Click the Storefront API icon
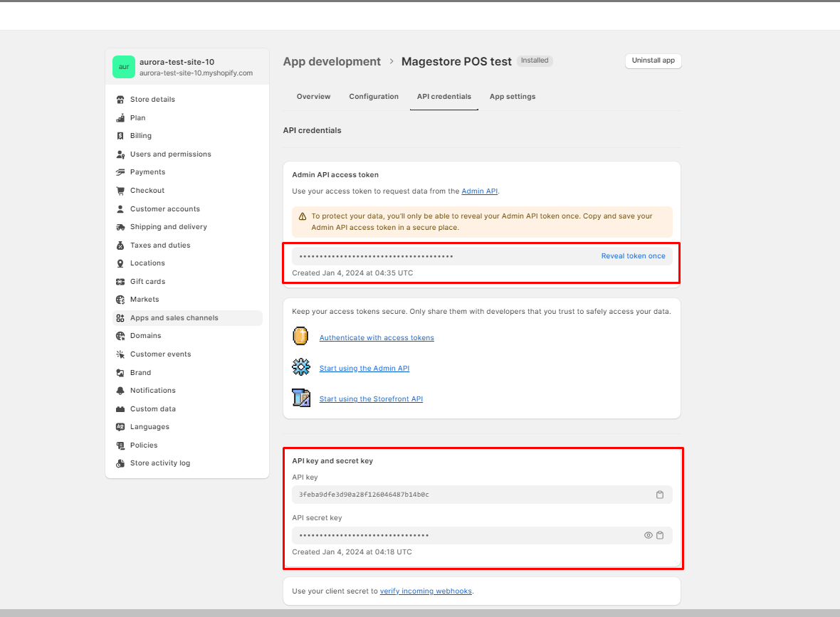The width and height of the screenshot is (840, 617). coord(301,397)
